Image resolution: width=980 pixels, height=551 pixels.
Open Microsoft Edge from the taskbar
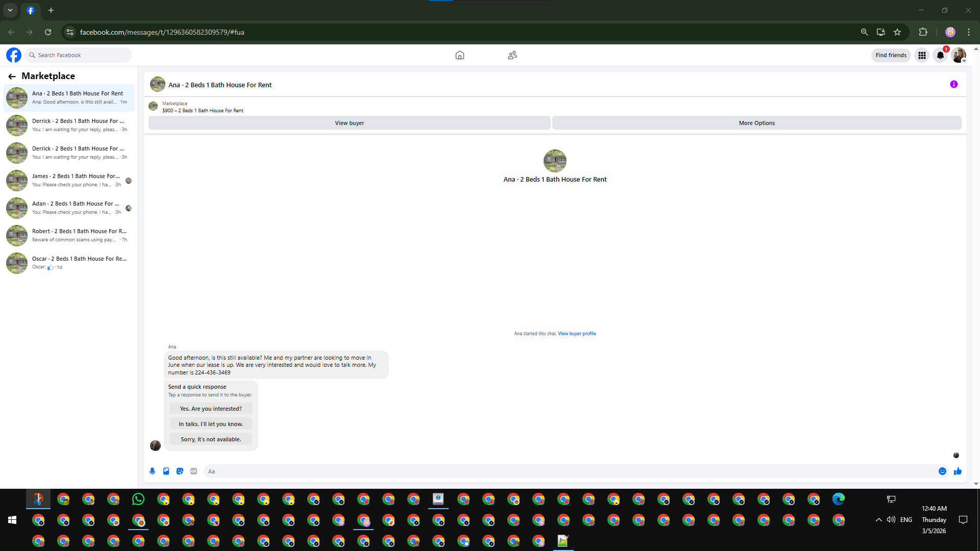(839, 499)
